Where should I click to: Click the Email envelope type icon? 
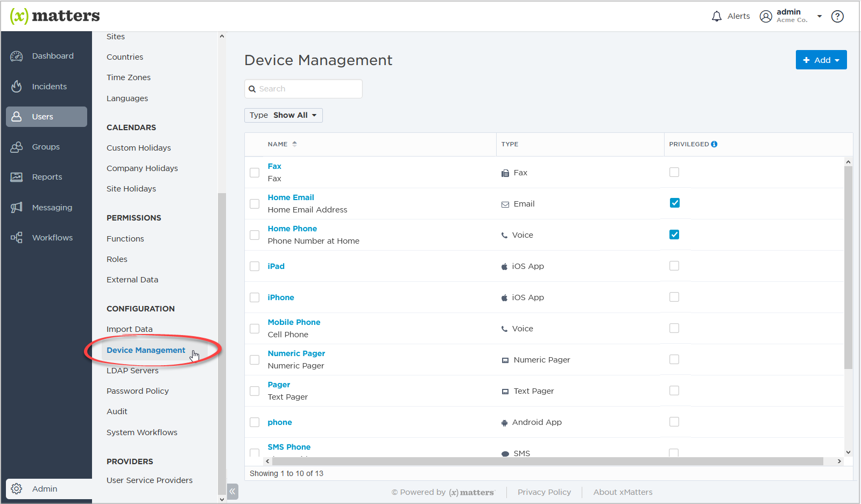pos(505,204)
